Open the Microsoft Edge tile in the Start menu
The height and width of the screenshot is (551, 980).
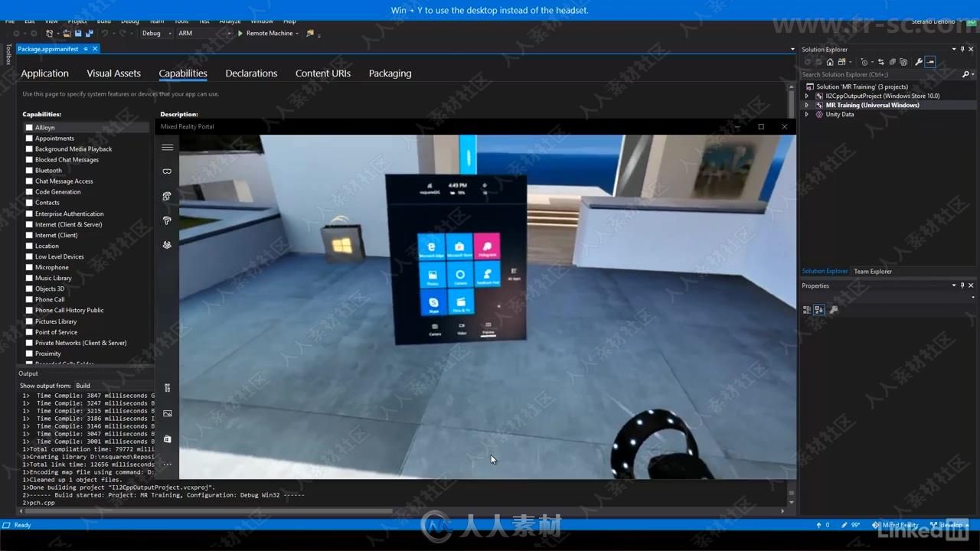432,247
